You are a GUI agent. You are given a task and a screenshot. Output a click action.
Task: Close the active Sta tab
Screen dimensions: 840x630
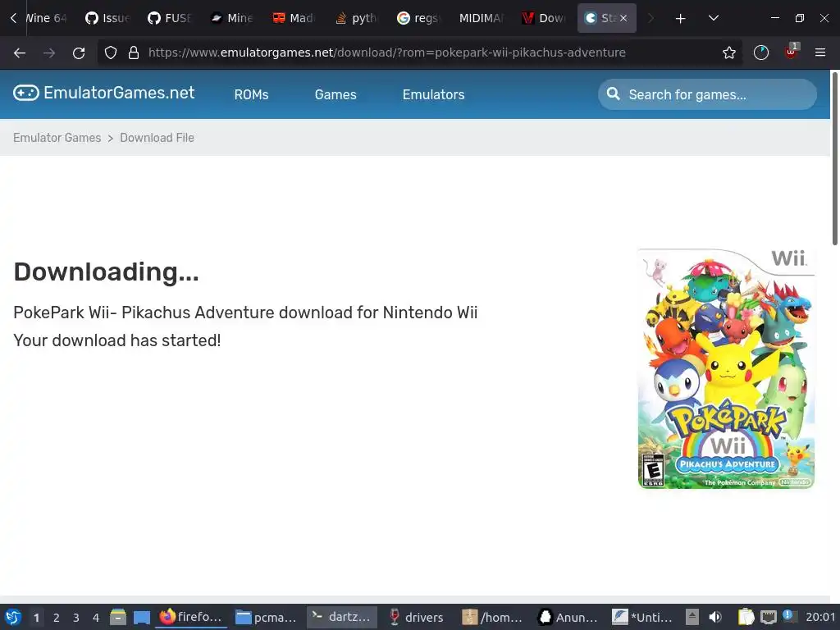coord(623,18)
